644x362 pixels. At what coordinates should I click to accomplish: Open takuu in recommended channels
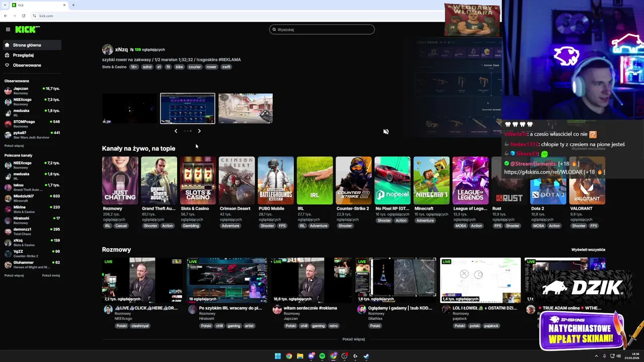pos(31,187)
